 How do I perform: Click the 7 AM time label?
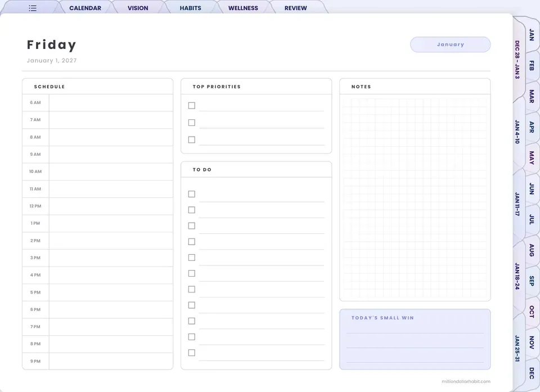click(35, 120)
